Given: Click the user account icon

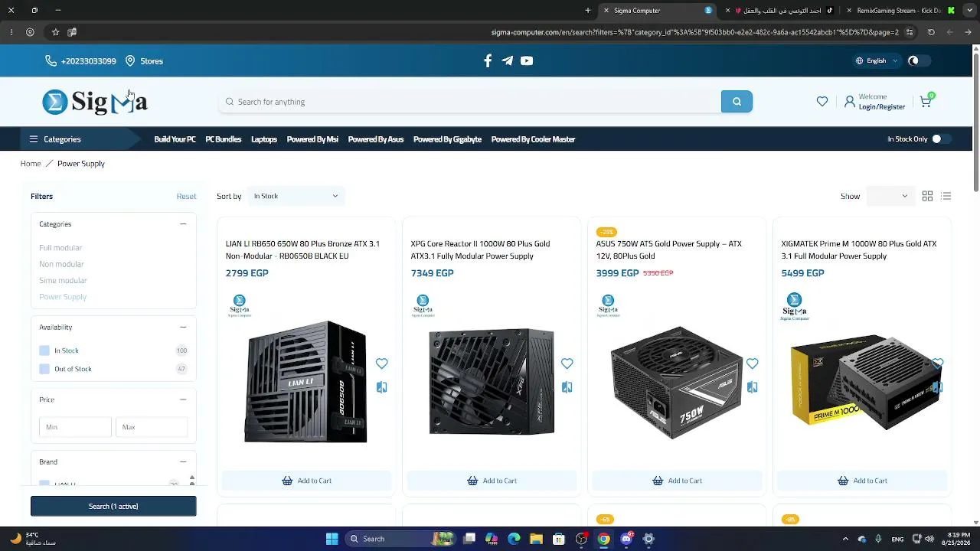Looking at the screenshot, I should coord(849,102).
